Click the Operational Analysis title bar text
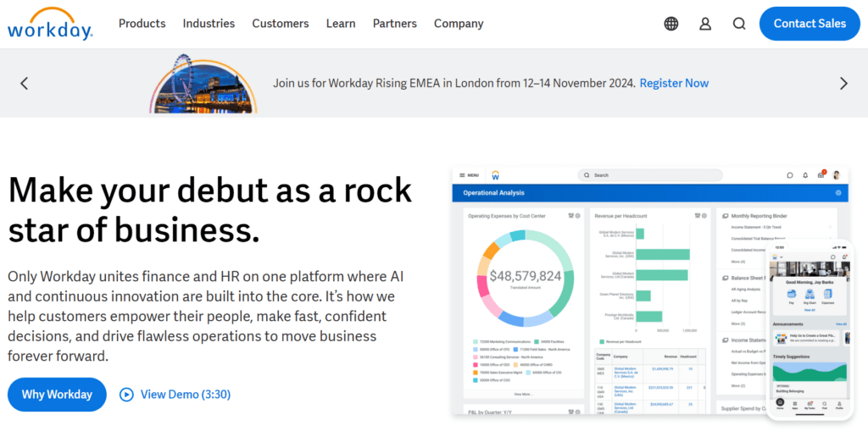 [494, 193]
